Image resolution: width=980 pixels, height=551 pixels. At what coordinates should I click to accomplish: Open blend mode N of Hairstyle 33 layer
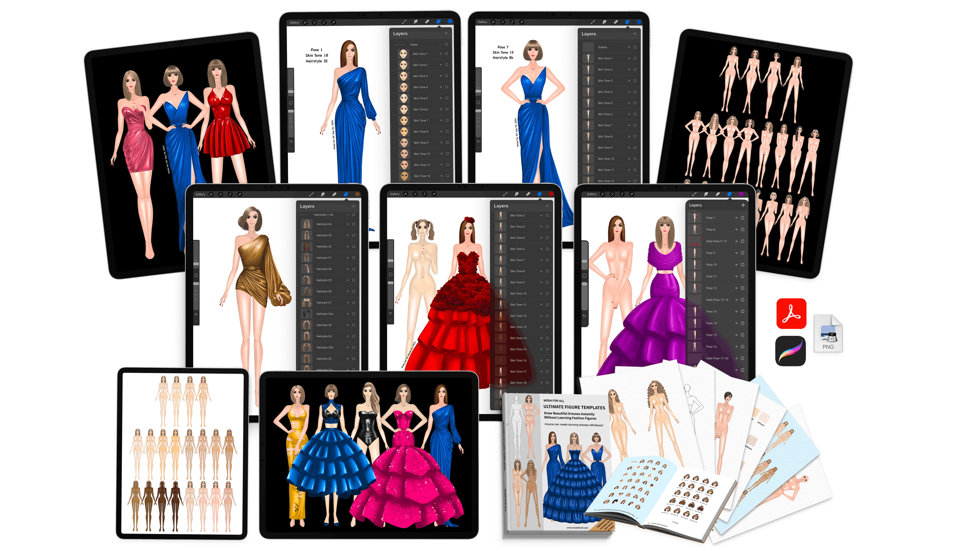pos(348,235)
